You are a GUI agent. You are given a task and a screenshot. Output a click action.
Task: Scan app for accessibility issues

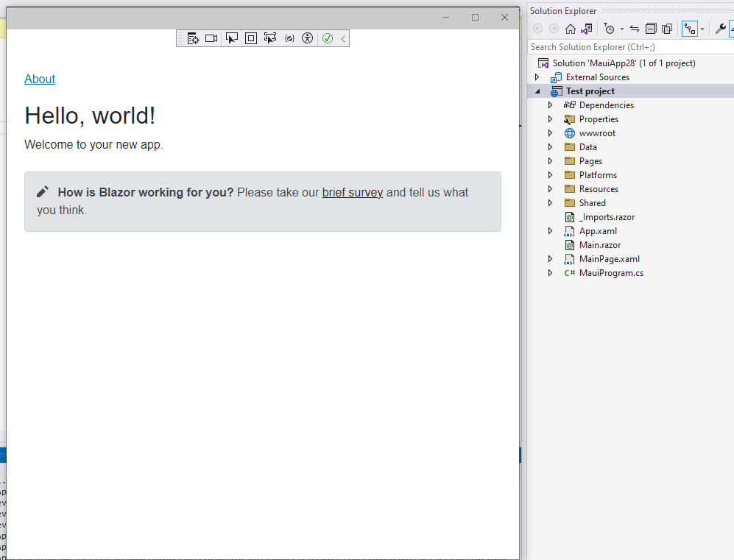308,38
